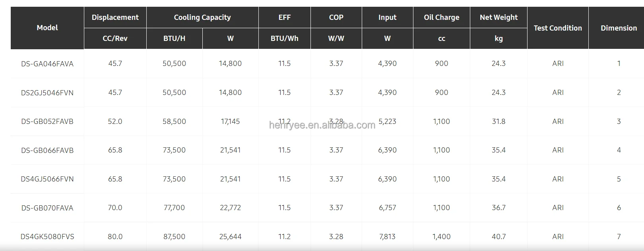This screenshot has width=644, height=251.
Task: Click the COP column header
Action: (x=336, y=17)
